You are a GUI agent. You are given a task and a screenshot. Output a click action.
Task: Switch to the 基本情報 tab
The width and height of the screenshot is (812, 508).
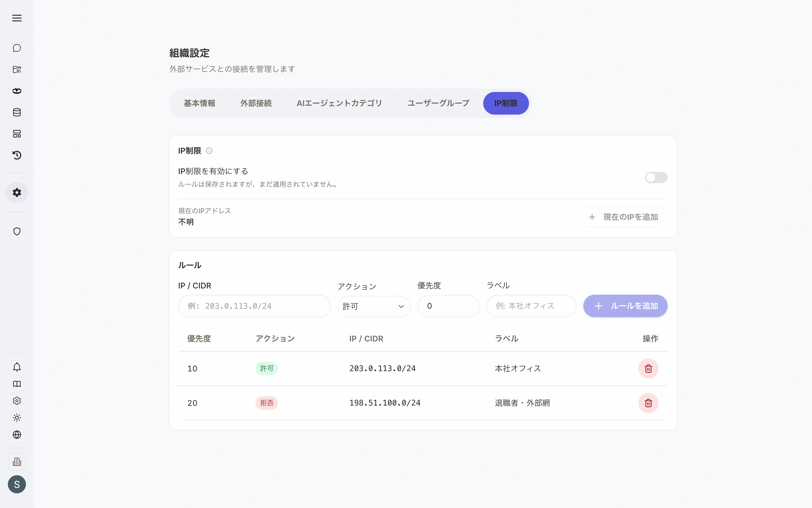pos(200,103)
